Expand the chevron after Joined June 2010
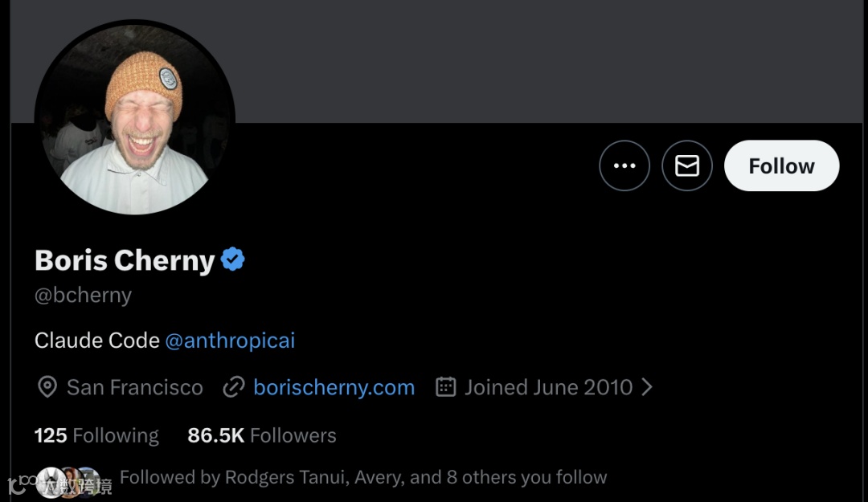The width and height of the screenshot is (868, 502). click(647, 387)
